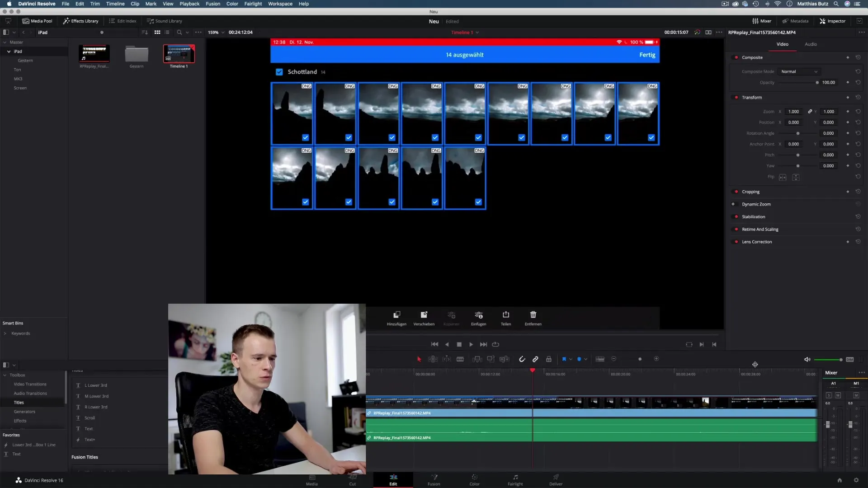Reset Rotation Angle with reset icon

point(858,133)
